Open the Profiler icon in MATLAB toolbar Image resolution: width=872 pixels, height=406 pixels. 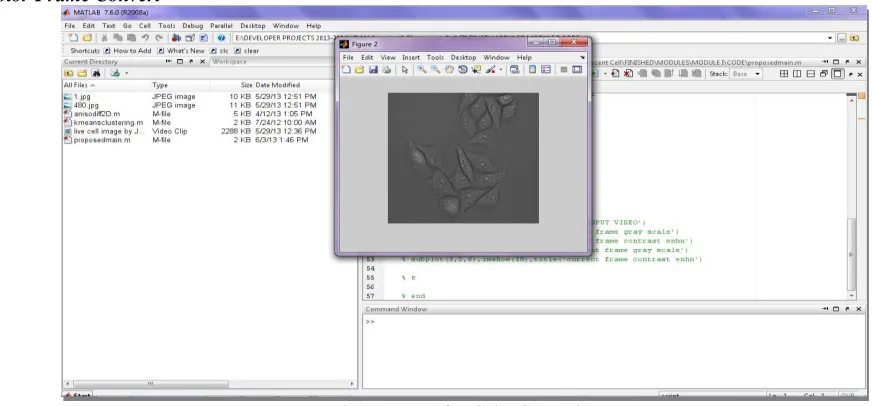point(204,38)
